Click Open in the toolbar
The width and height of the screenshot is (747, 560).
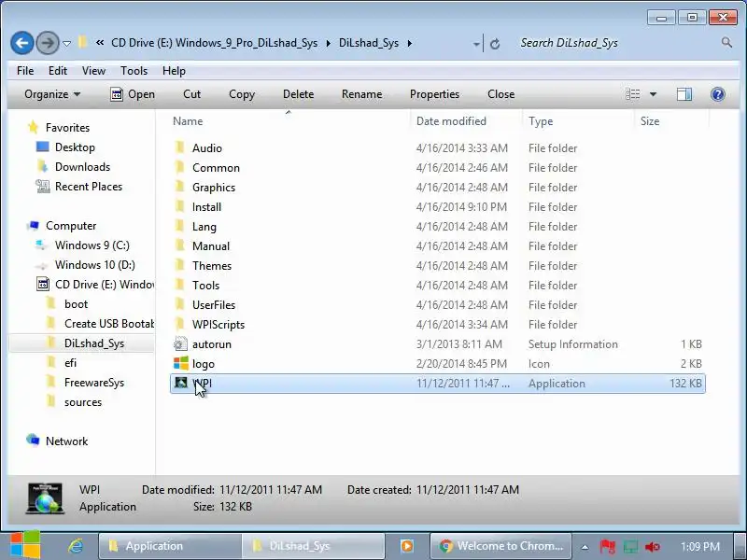pyautogui.click(x=133, y=94)
